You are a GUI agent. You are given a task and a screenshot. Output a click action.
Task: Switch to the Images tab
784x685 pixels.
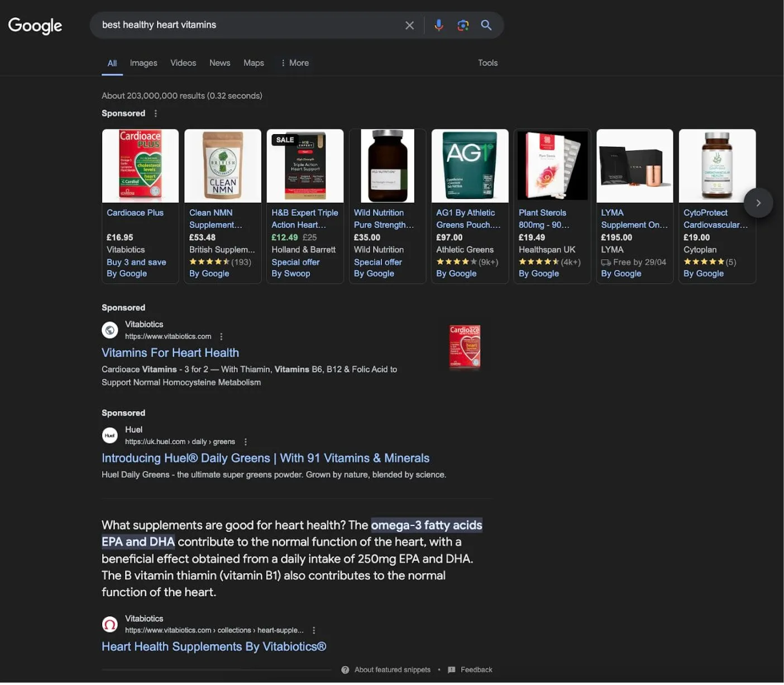click(144, 63)
